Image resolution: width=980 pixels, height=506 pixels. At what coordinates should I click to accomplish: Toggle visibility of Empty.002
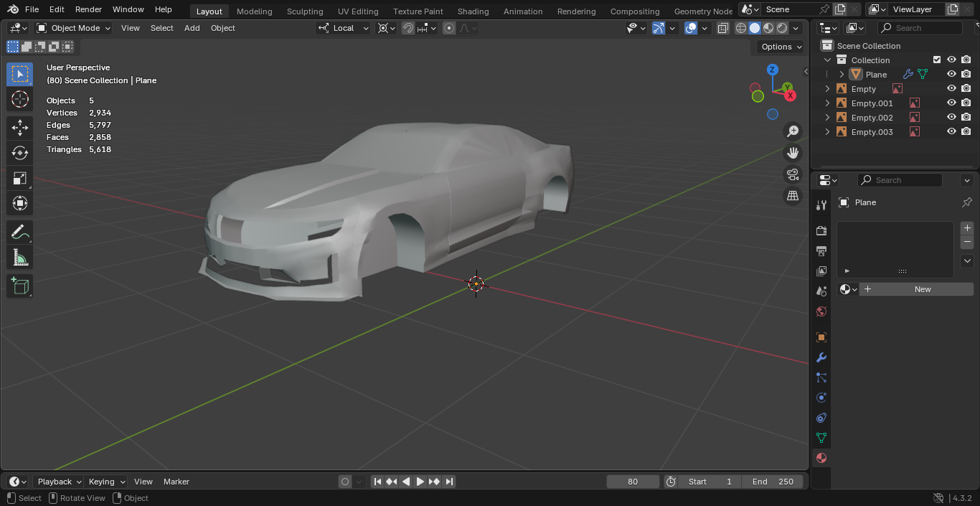pyautogui.click(x=951, y=117)
